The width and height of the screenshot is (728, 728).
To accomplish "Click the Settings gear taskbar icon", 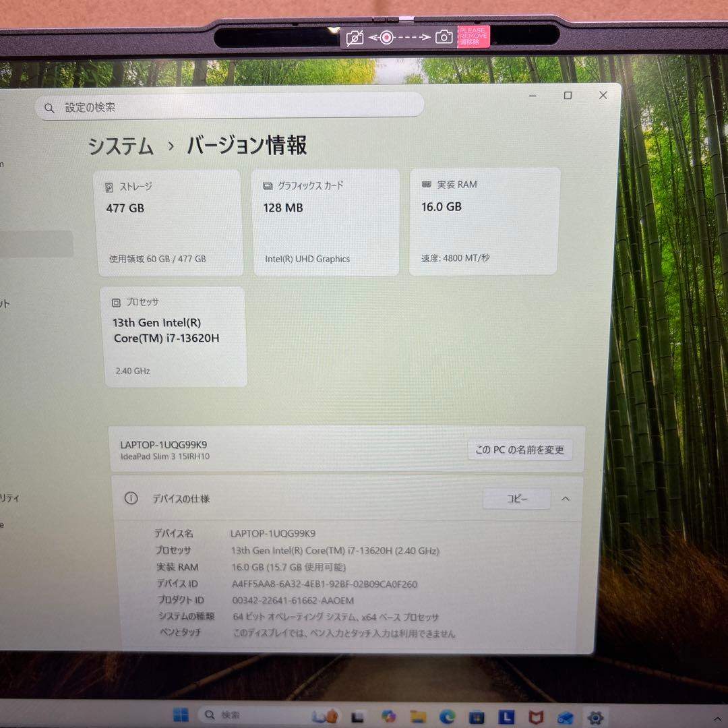I will [596, 717].
